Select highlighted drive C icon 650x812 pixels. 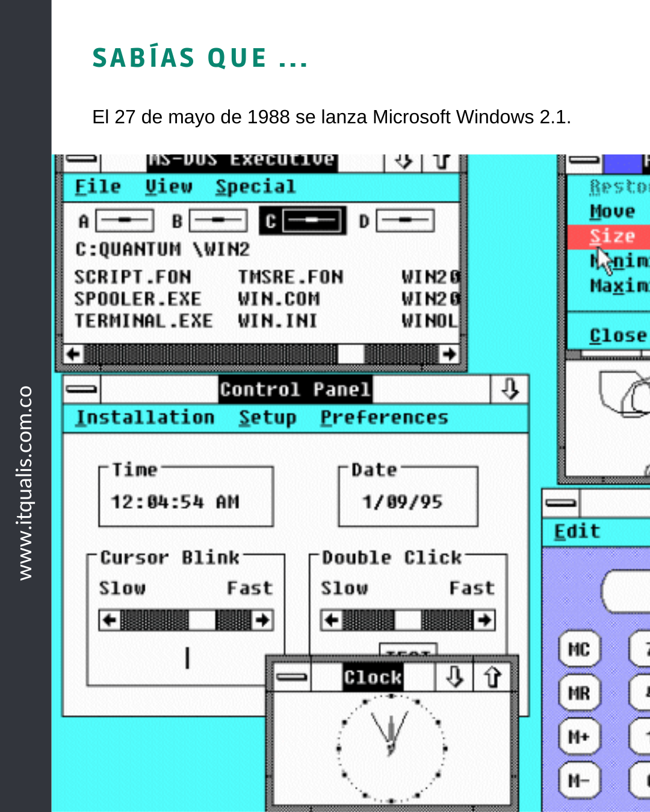[311, 221]
